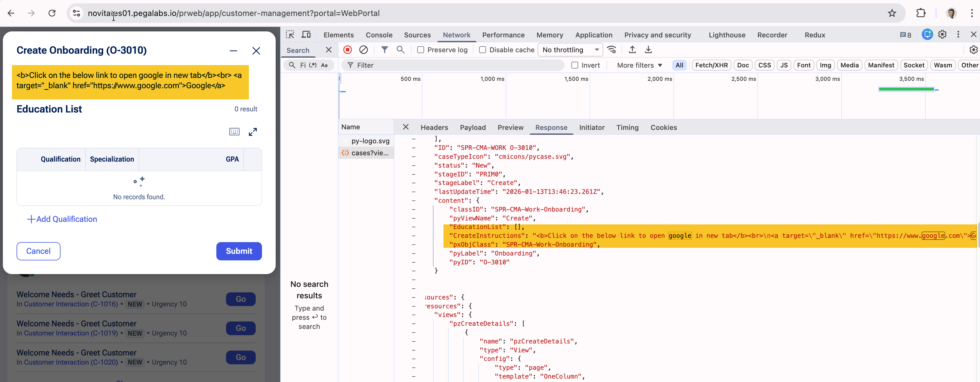The height and width of the screenshot is (382, 980).
Task: Click the export HAR download icon
Action: click(x=648, y=50)
